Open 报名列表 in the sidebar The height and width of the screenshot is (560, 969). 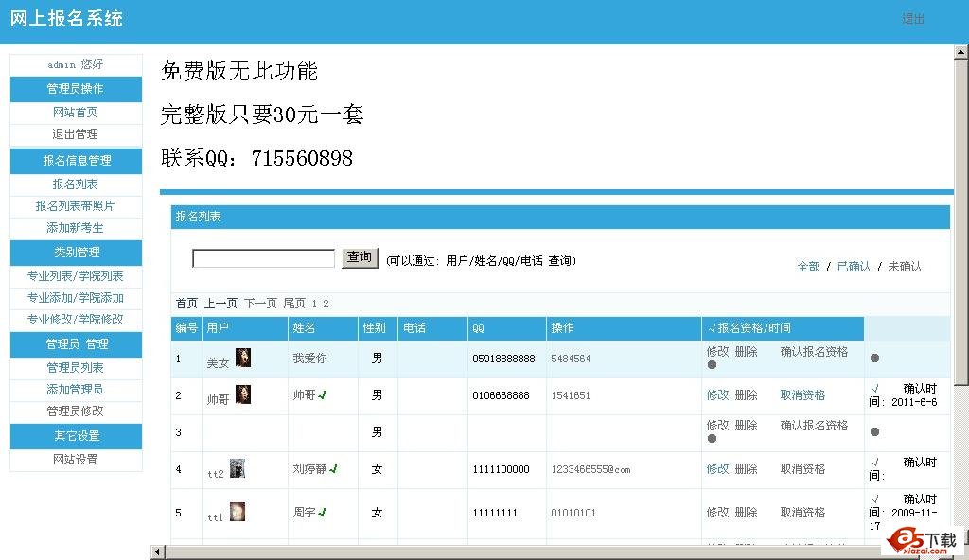[x=76, y=184]
